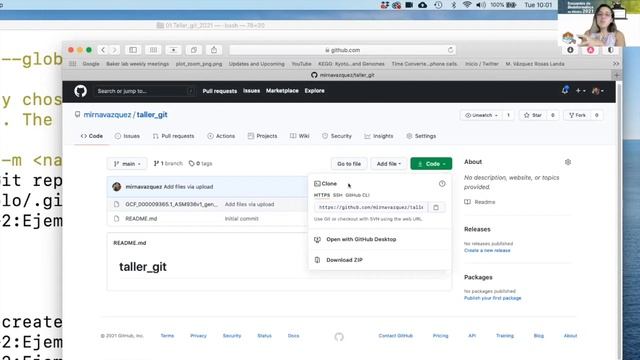640x360 pixels.
Task: Open Safari's top sites grid icon
Action: coord(153,50)
